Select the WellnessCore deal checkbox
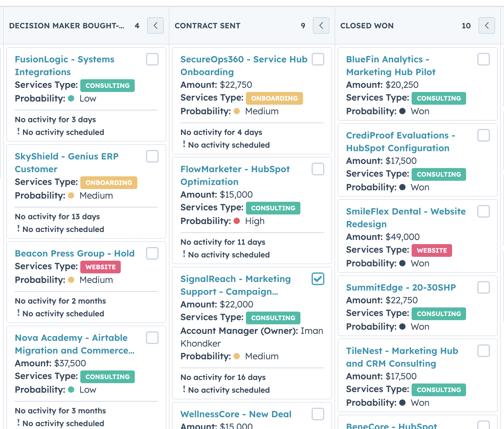The height and width of the screenshot is (429, 504). tap(318, 414)
